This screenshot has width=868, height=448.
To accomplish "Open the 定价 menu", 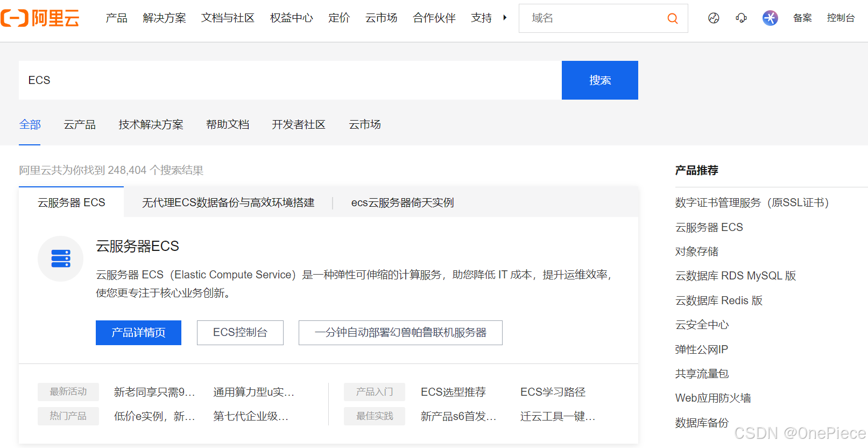I will 339,18.
